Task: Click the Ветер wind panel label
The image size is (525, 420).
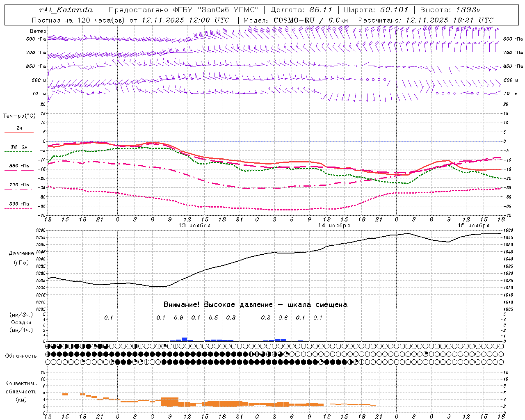Action: point(38,31)
